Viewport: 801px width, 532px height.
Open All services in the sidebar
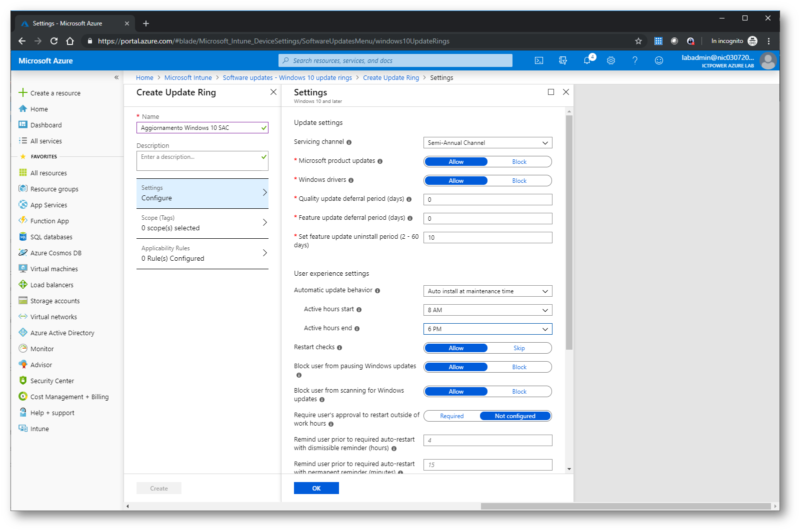click(x=46, y=141)
